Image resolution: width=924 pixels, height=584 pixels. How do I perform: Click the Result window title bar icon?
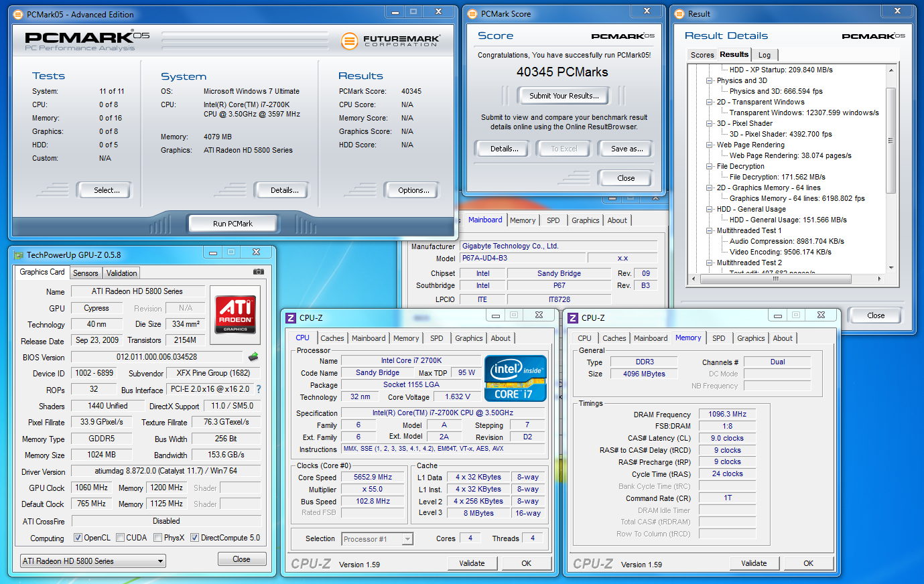[679, 13]
